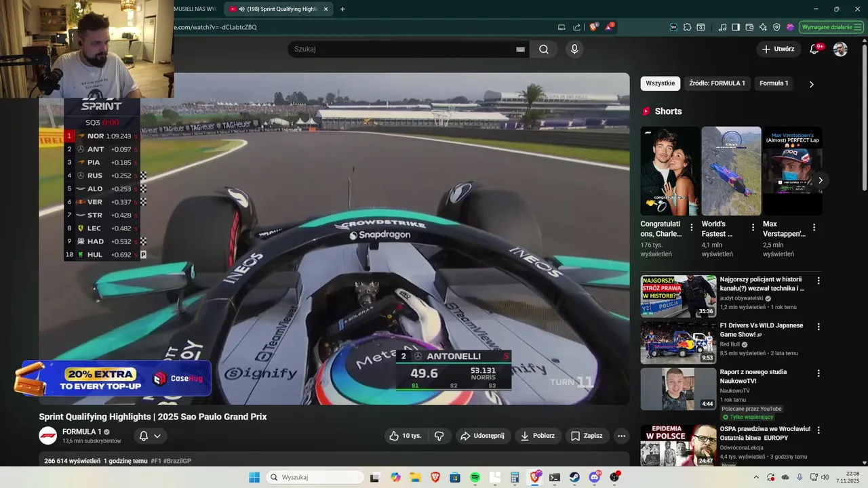Click the Brave Shields lion icon in address bar
Viewport: 868px width, 488px height.
tap(594, 27)
